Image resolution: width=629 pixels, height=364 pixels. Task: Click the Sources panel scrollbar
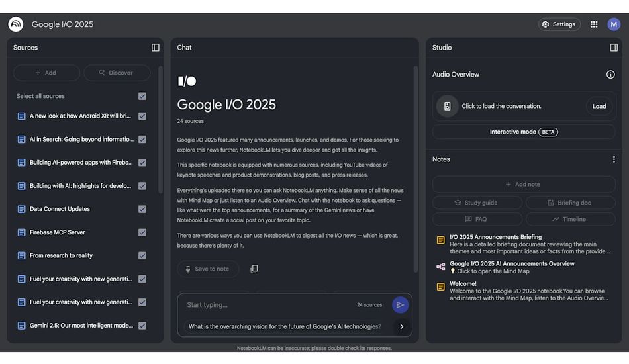click(160, 132)
